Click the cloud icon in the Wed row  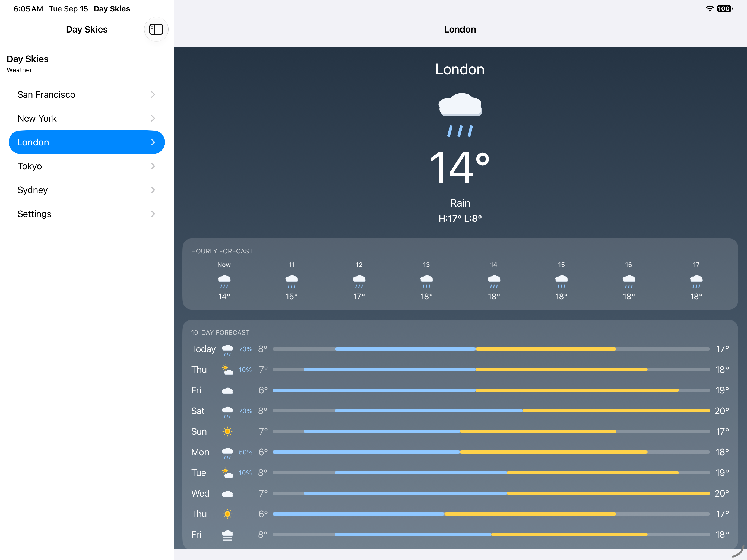point(227,494)
